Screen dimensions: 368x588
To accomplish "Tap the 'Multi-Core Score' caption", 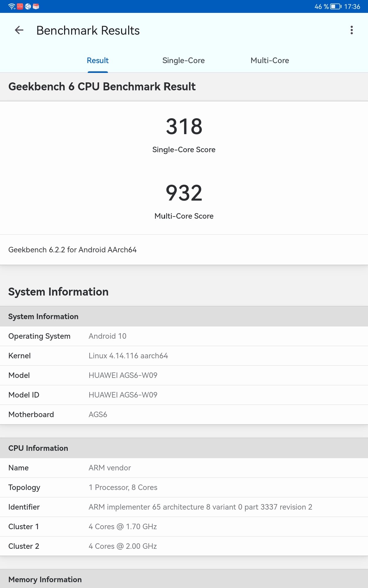I will tap(184, 216).
